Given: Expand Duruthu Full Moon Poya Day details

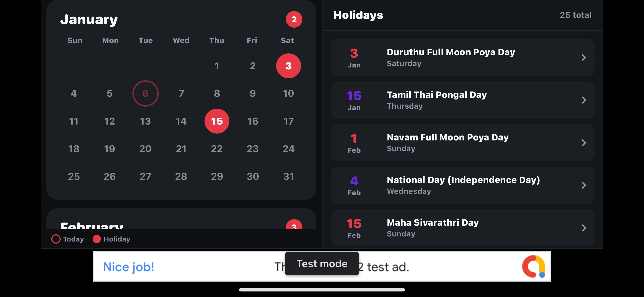Looking at the screenshot, I should tap(462, 58).
